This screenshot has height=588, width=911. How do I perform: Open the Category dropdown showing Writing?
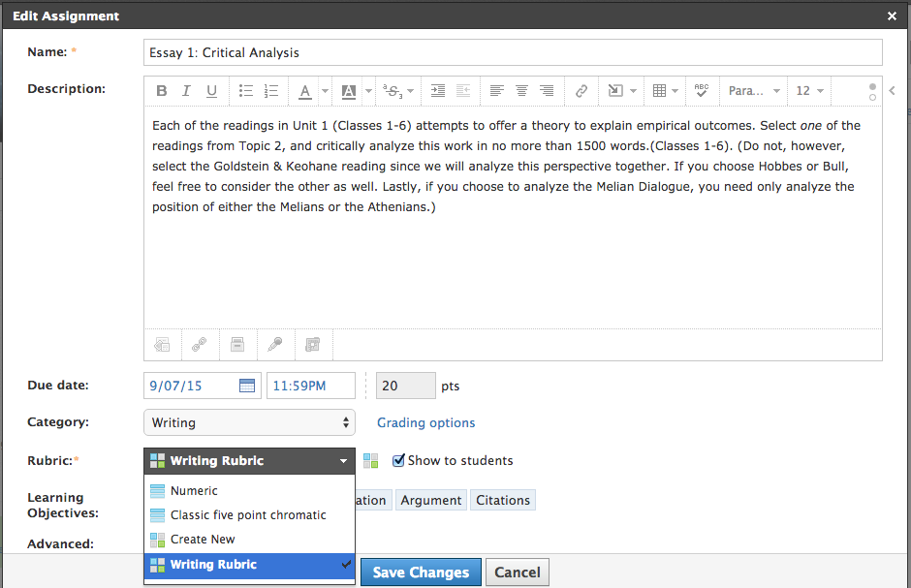[x=249, y=422]
